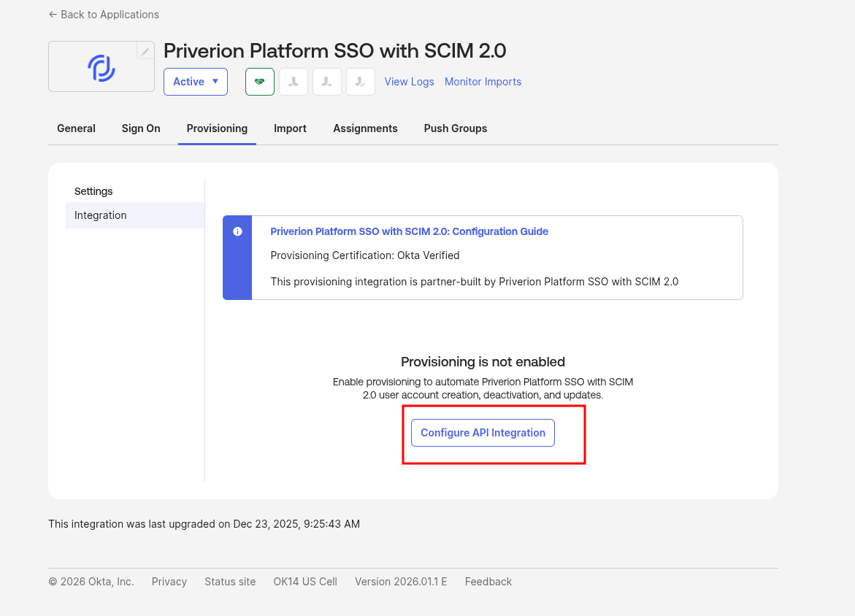Image resolution: width=855 pixels, height=616 pixels.
Task: Click the user with plus provisioning icon
Action: coord(327,82)
